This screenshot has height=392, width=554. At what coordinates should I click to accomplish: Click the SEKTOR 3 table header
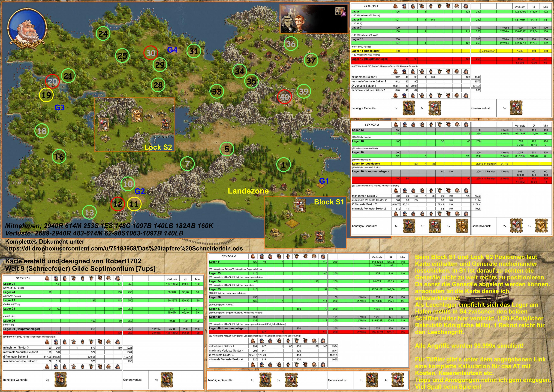(x=23, y=278)
